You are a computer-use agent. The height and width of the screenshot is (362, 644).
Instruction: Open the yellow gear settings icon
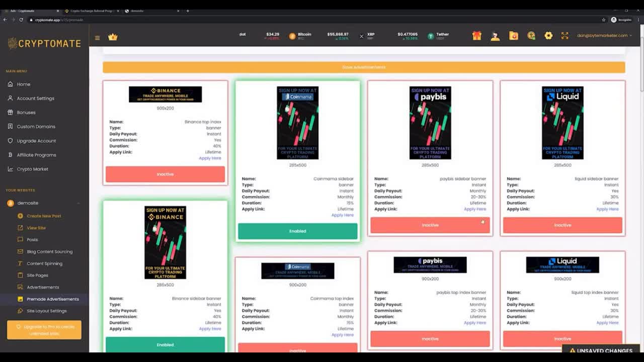point(548,36)
